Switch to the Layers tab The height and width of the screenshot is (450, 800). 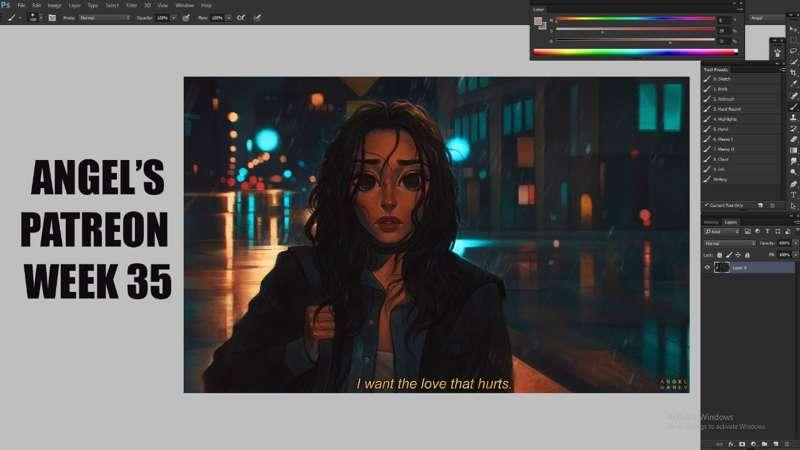pos(731,222)
